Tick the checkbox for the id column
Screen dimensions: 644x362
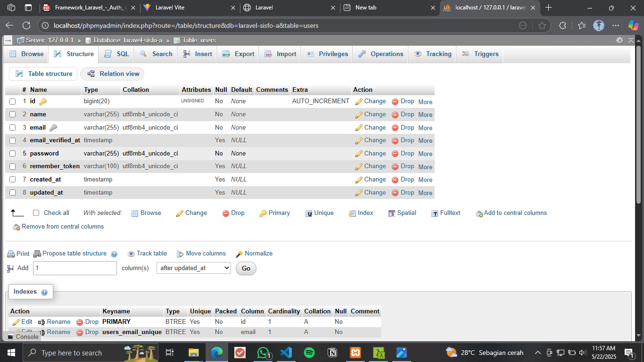coord(13,101)
